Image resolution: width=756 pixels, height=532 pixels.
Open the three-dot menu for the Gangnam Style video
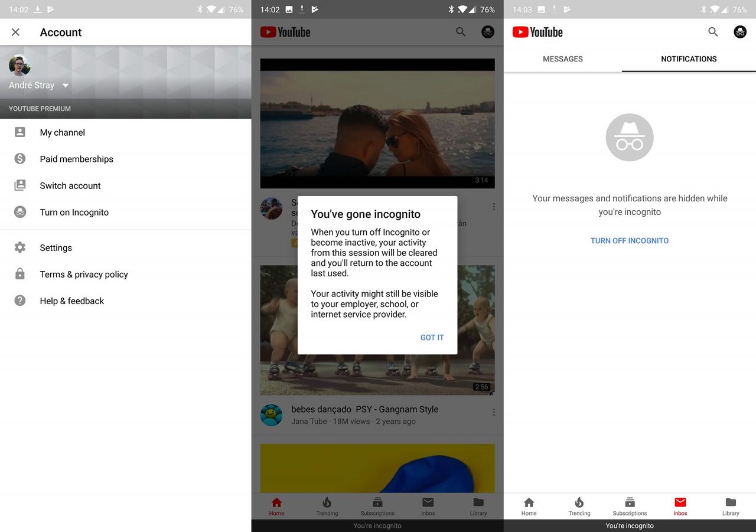pyautogui.click(x=494, y=412)
